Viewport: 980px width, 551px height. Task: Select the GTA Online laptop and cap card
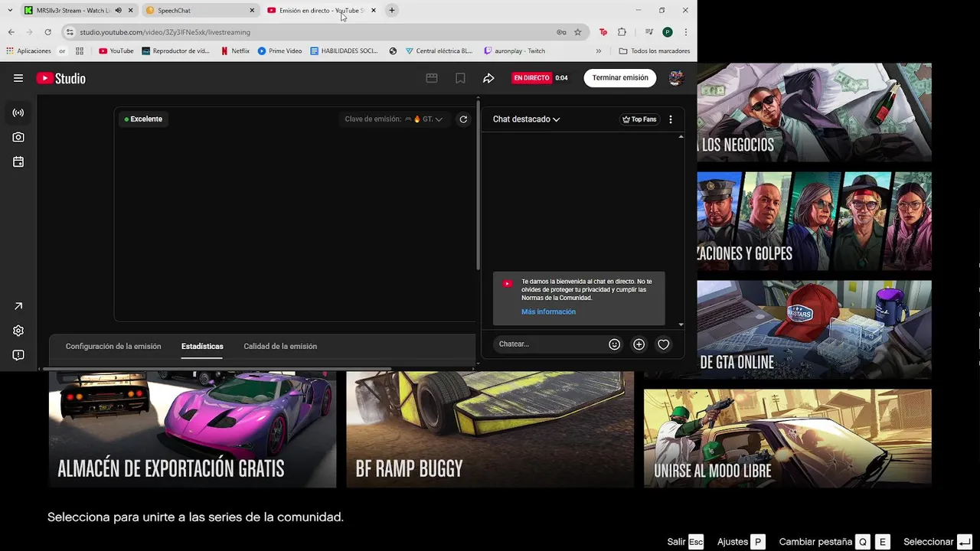(x=814, y=329)
